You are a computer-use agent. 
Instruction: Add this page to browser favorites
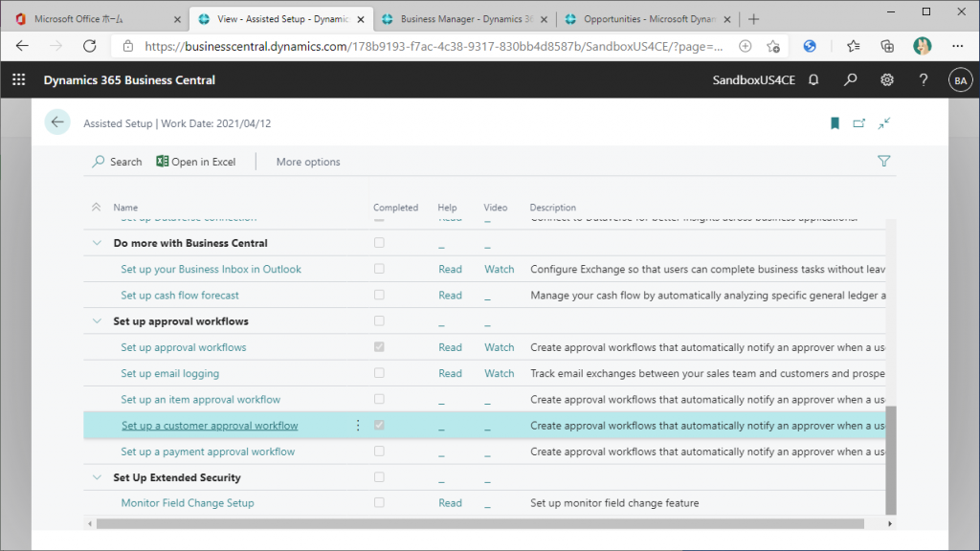773,46
